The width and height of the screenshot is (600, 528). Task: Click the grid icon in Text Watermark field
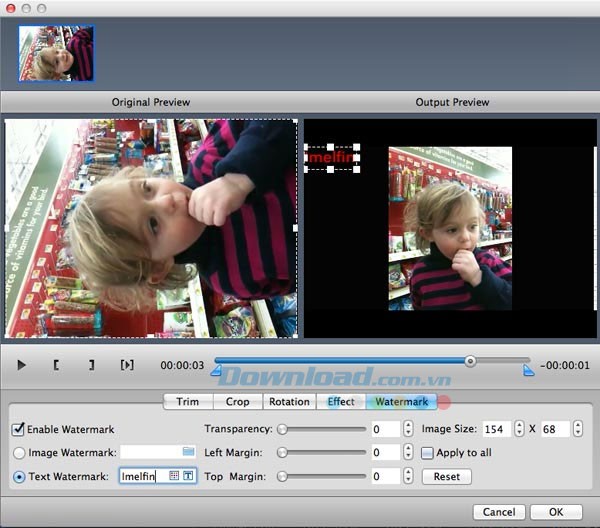[x=174, y=476]
